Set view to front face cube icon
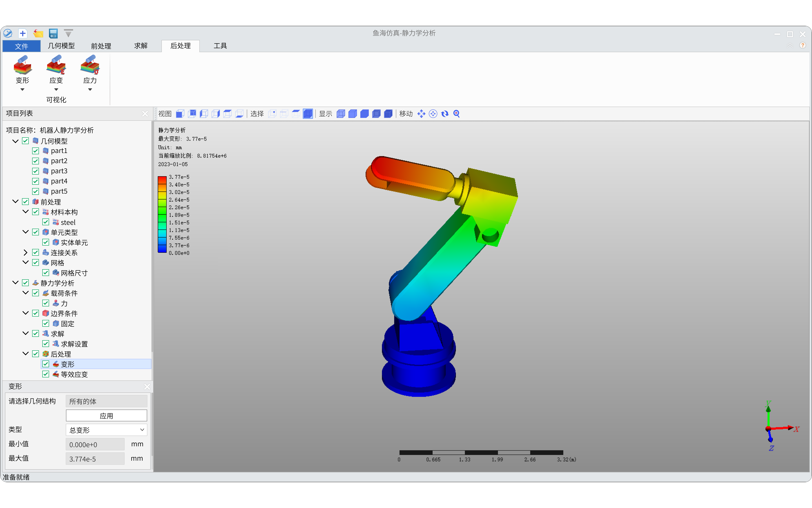Viewport: 812px width, 508px height. 180,114
